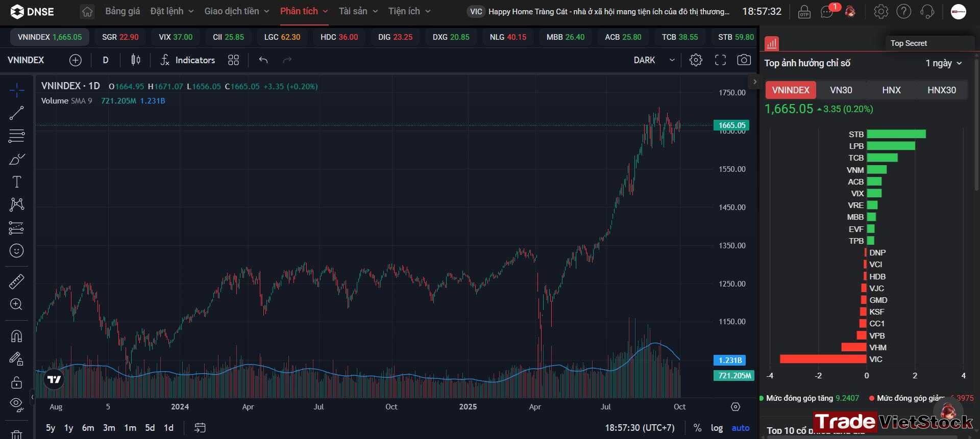Select the crosshair cursor tool
This screenshot has height=439, width=980.
click(x=16, y=90)
